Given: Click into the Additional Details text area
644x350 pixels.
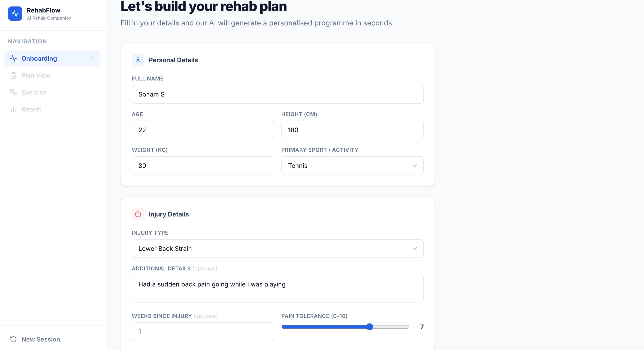Looking at the screenshot, I should 278,289.
